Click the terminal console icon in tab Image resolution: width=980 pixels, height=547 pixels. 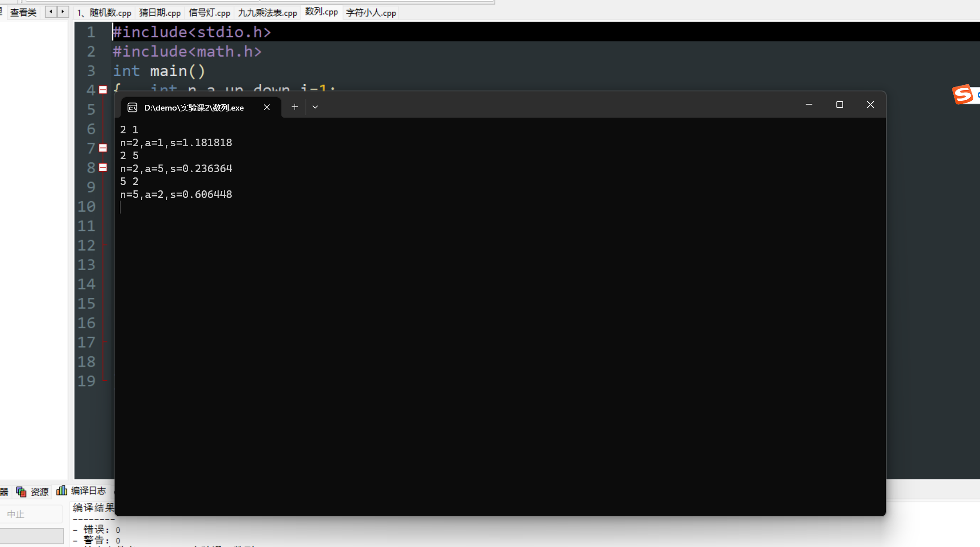pyautogui.click(x=132, y=107)
